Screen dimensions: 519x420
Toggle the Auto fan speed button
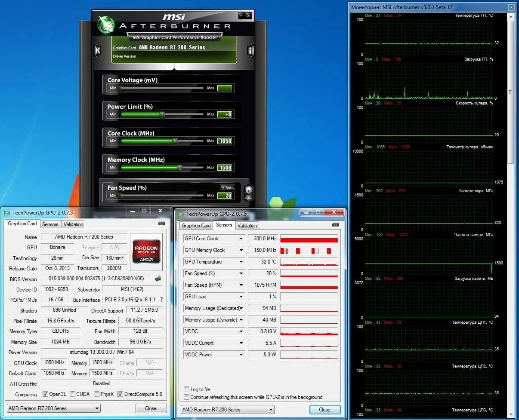227,187
